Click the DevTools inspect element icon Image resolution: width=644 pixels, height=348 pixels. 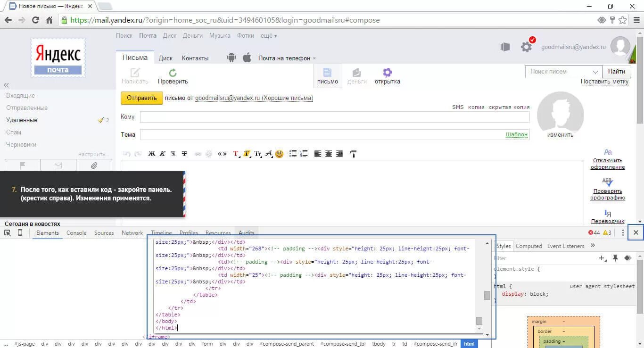pos(7,233)
